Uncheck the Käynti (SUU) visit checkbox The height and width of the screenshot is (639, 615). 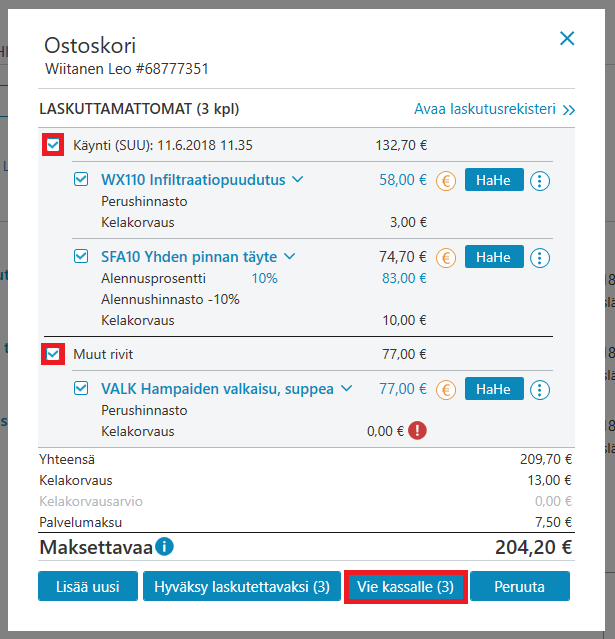[x=53, y=145]
